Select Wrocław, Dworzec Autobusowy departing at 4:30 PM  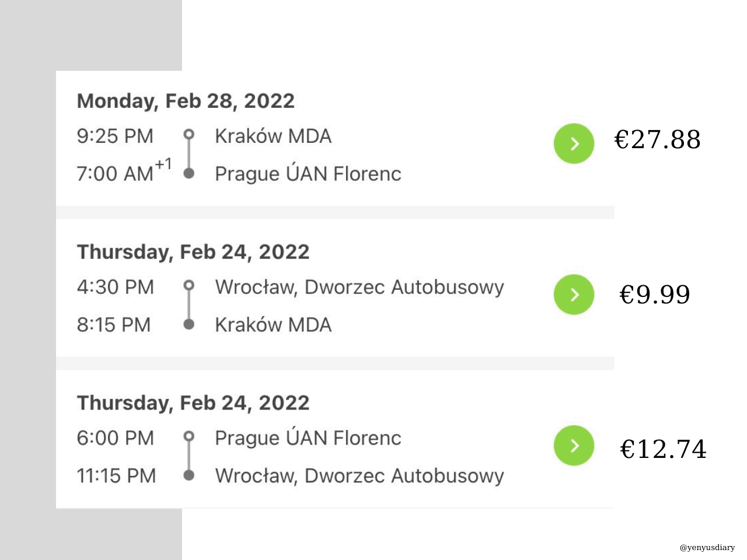(x=359, y=287)
